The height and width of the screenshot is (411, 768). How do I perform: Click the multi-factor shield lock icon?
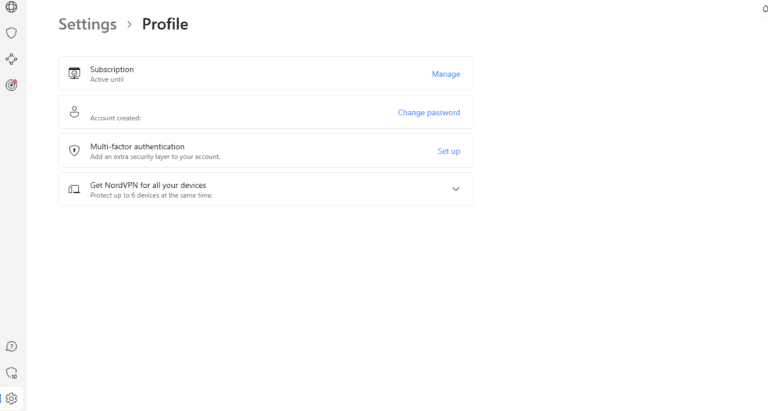click(x=74, y=151)
